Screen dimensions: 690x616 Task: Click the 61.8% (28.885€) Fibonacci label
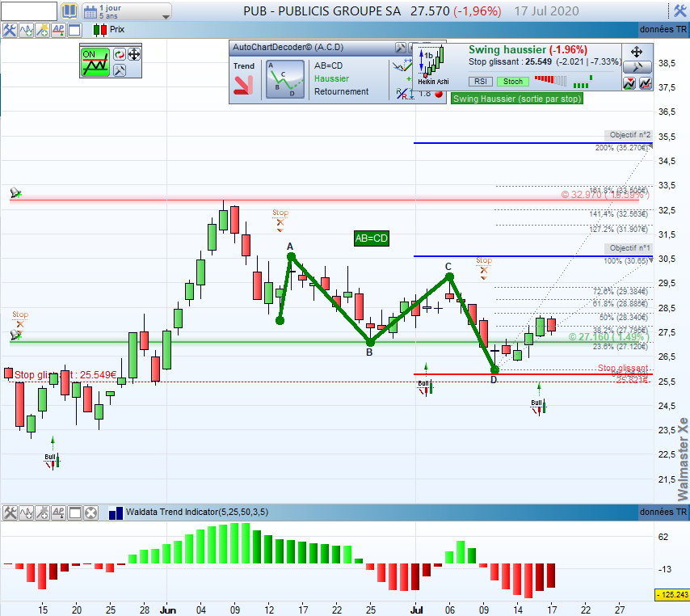pyautogui.click(x=620, y=304)
